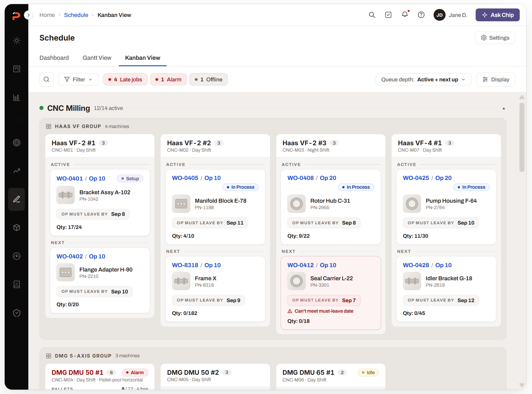Click the down arrow of the vertical scrollbar
The image size is (532, 394).
(x=522, y=385)
